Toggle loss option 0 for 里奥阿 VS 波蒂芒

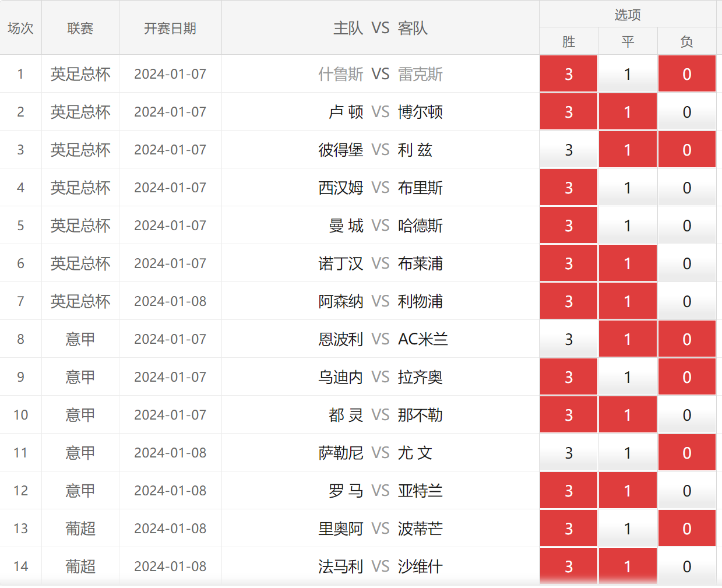tap(687, 529)
